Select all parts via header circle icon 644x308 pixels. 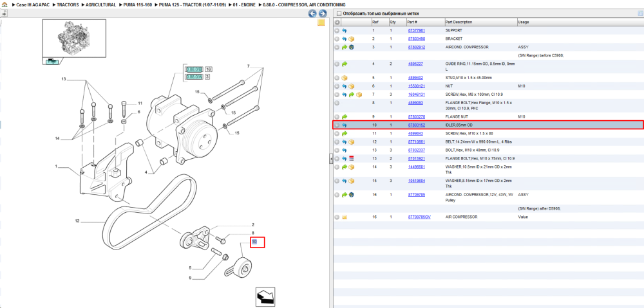(337, 22)
